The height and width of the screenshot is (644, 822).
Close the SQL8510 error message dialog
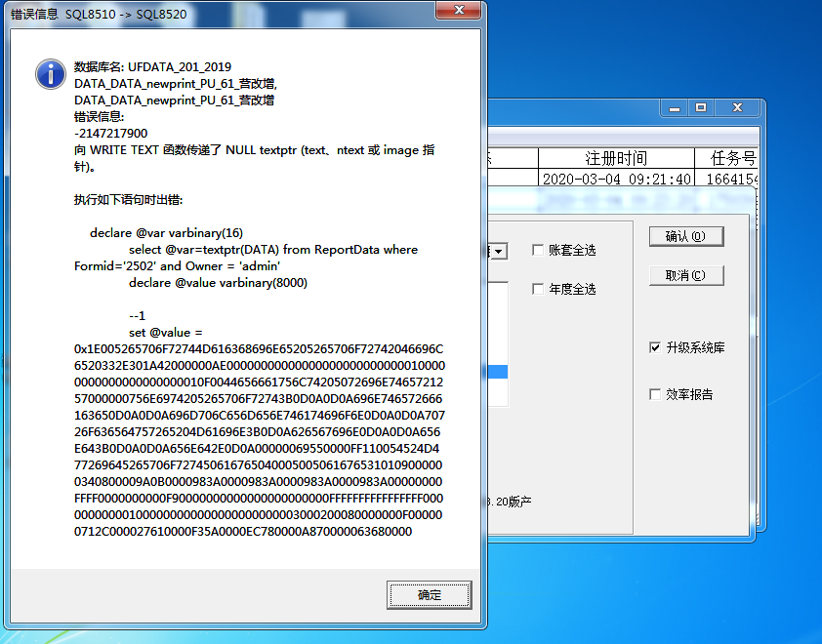point(459,10)
